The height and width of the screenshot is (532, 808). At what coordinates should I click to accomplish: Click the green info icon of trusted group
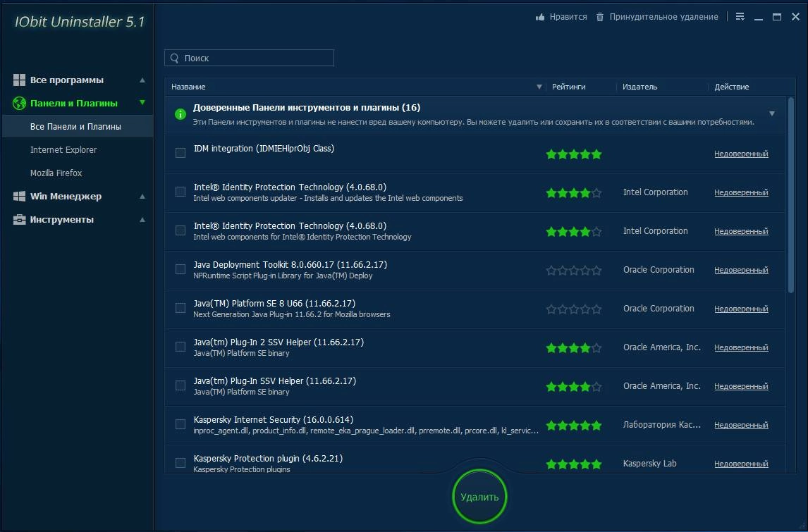click(x=180, y=114)
